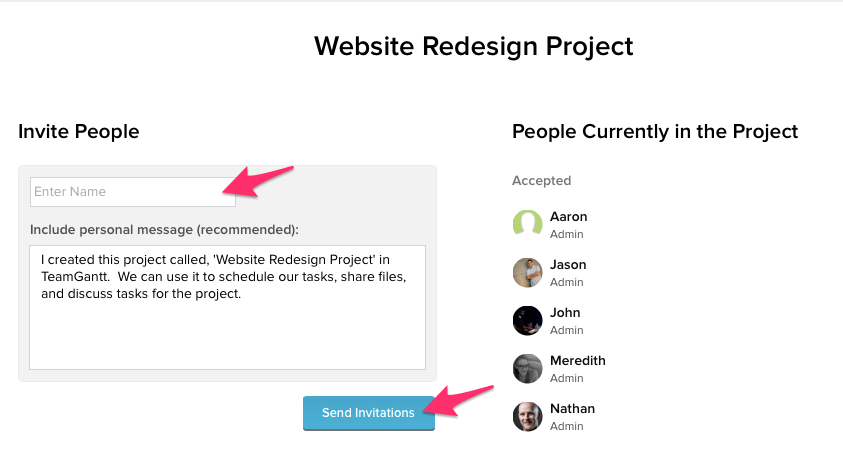Select Nathan's name in the accepted list
Screen dimensions: 843x465
(572, 409)
